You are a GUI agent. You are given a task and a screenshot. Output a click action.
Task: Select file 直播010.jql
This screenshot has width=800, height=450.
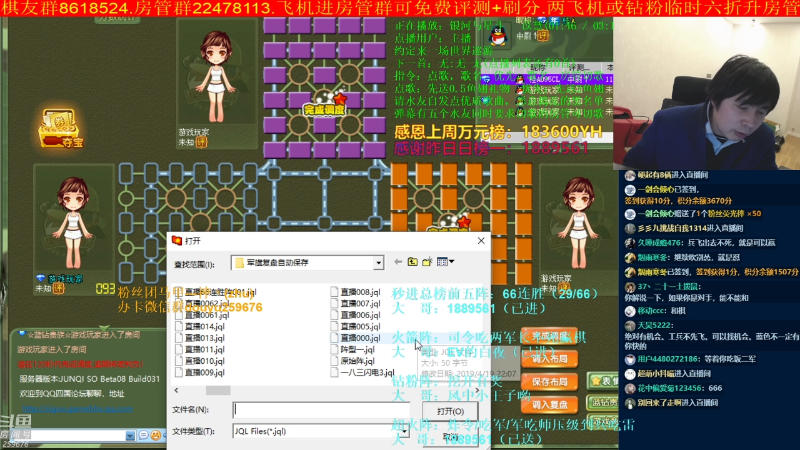point(199,361)
